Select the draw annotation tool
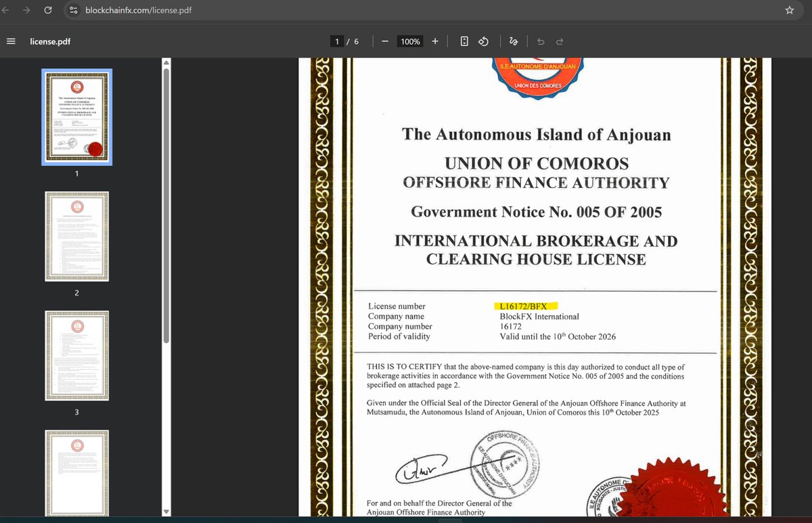 point(514,41)
